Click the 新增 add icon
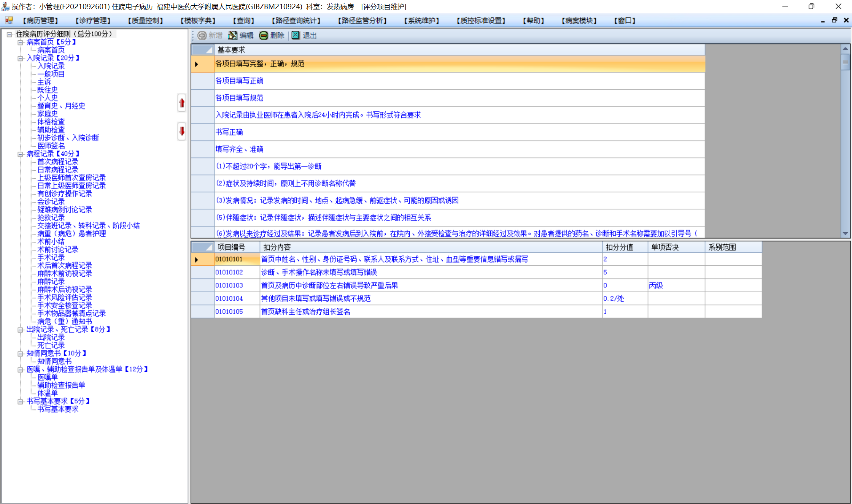The image size is (852, 504). tap(202, 35)
